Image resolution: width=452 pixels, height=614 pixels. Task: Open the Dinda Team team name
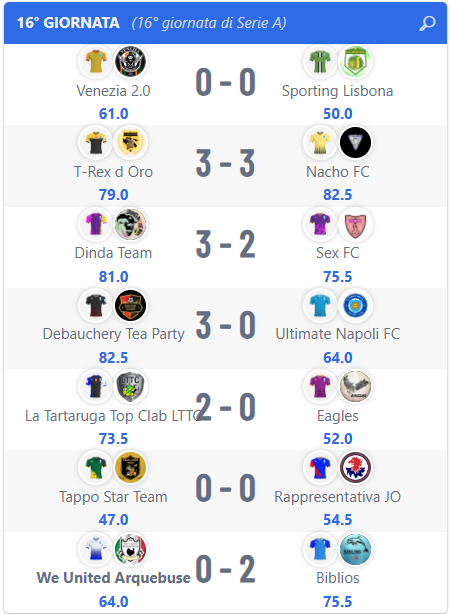coord(113,253)
